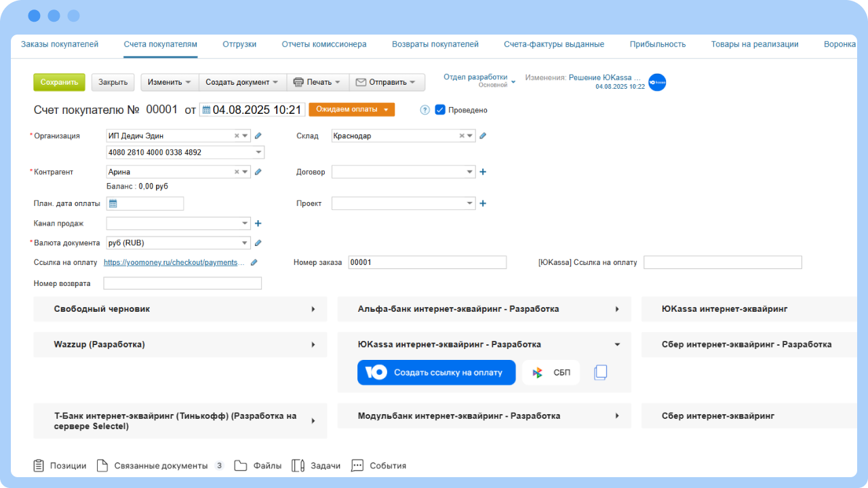Add a Канал продаж with plus icon
The height and width of the screenshot is (488, 868).
258,224
